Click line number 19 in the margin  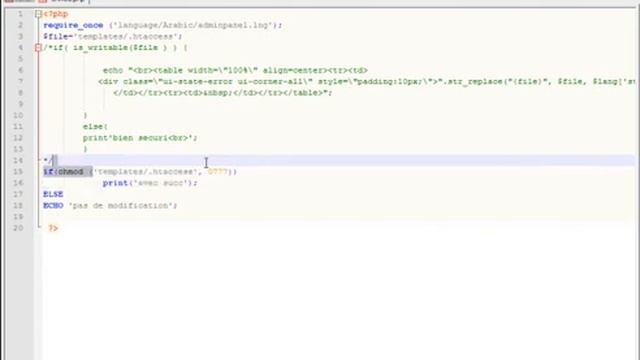point(18,217)
